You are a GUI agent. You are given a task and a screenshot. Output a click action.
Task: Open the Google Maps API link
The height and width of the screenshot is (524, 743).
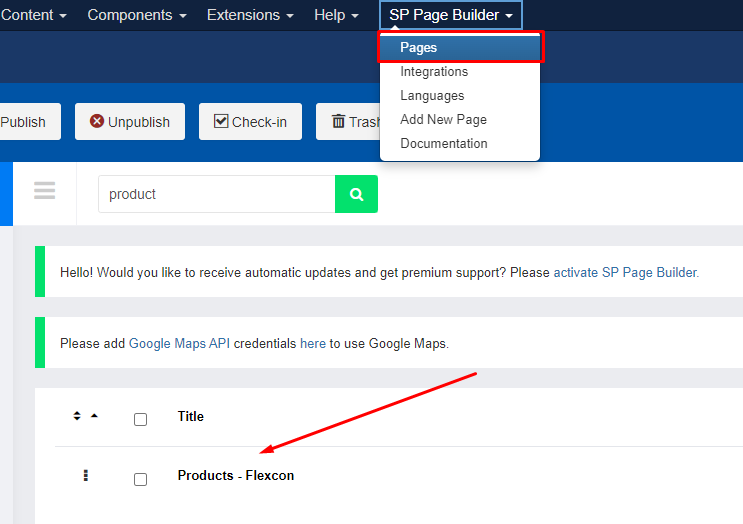(x=179, y=343)
